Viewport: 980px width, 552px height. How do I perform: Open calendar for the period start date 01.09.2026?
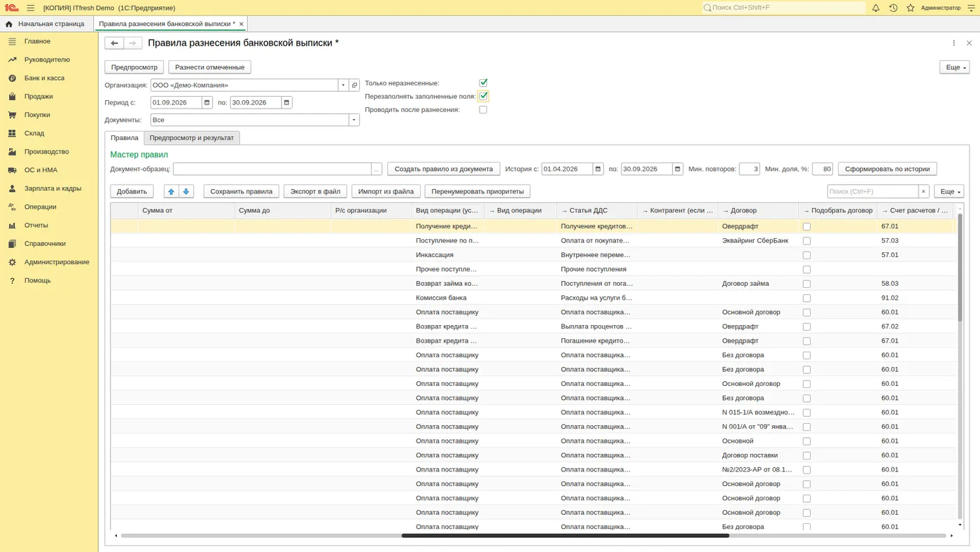207,102
